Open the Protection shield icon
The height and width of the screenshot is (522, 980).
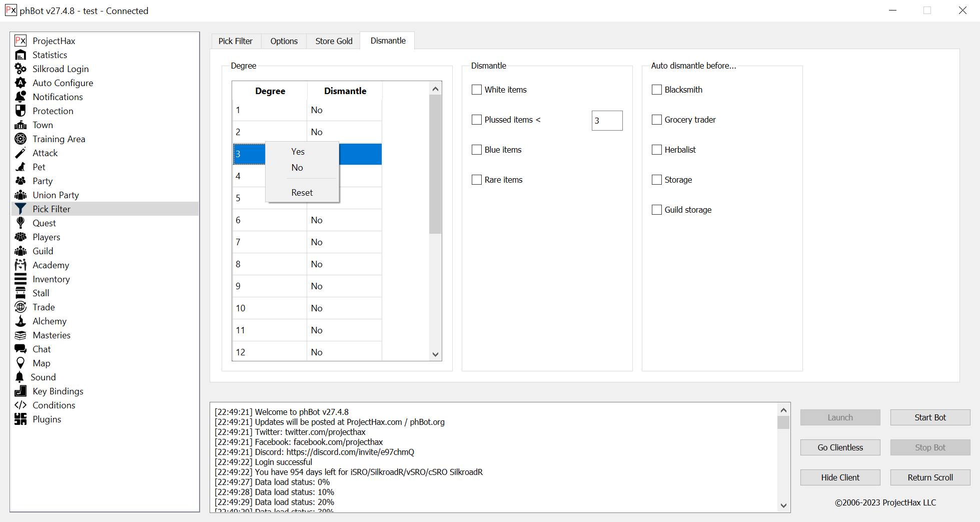click(x=21, y=111)
